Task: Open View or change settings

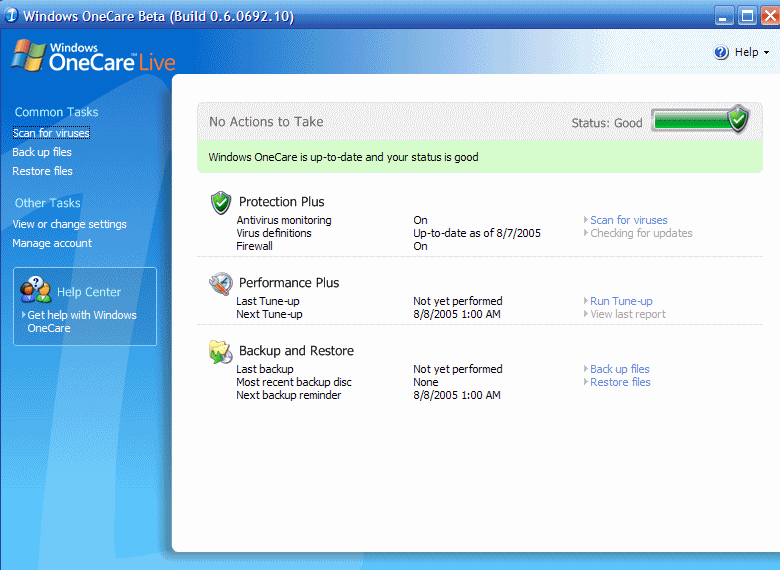Action: click(x=70, y=224)
